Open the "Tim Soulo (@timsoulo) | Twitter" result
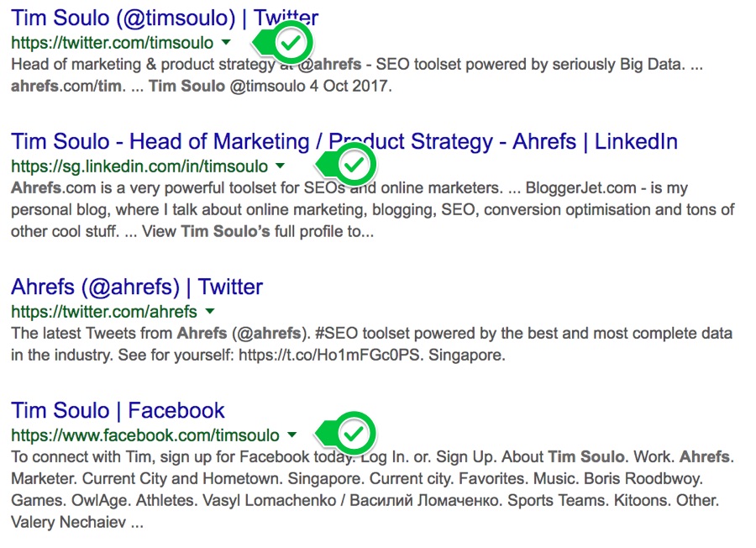The image size is (756, 548). [x=165, y=17]
